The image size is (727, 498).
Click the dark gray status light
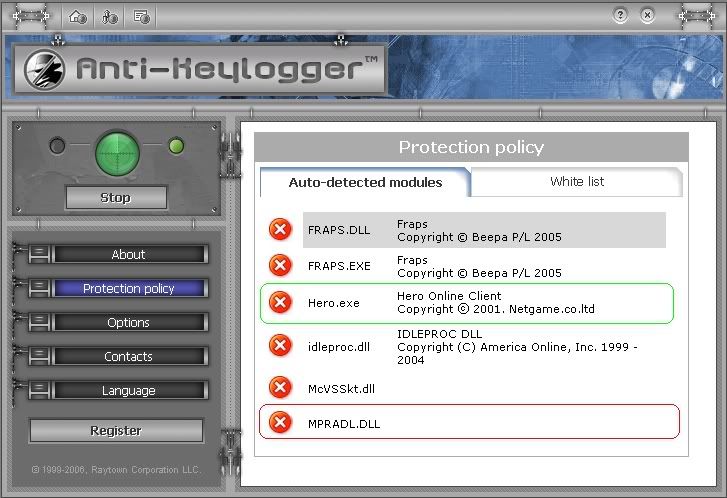click(x=57, y=146)
